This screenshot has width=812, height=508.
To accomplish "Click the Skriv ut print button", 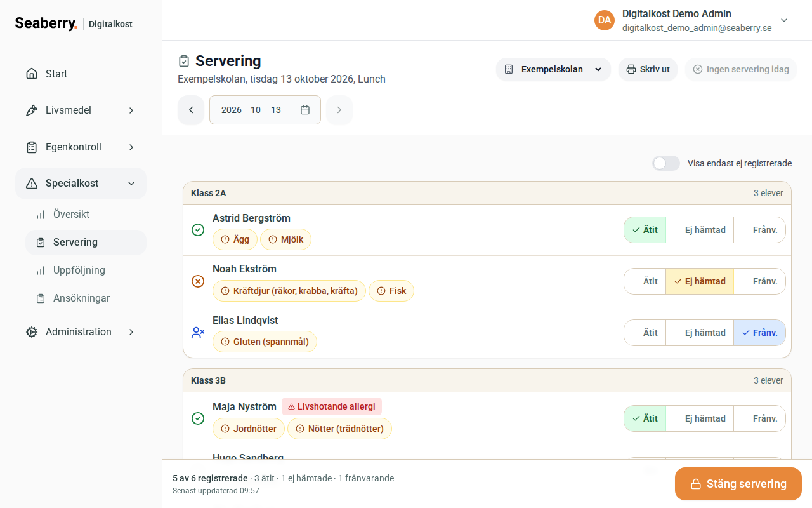I will pos(648,69).
